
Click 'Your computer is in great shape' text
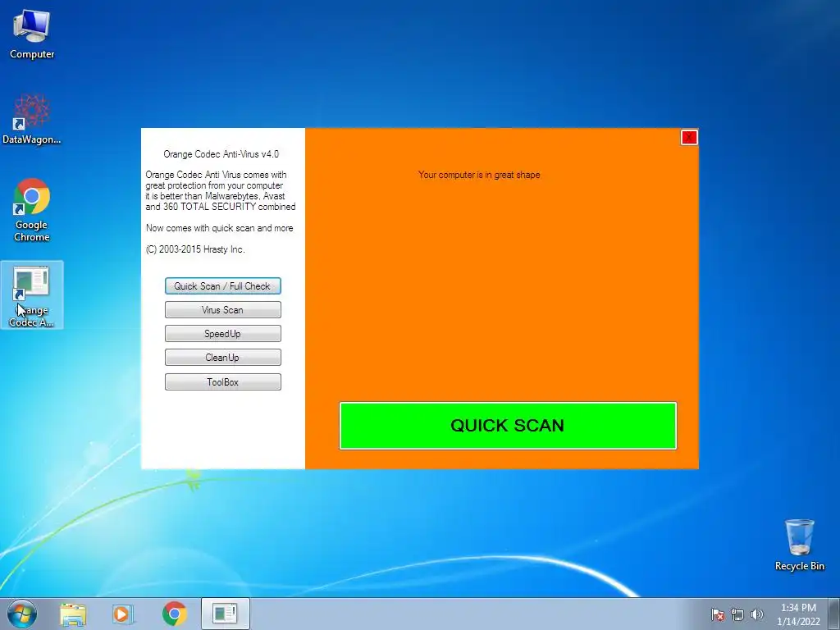click(x=479, y=175)
